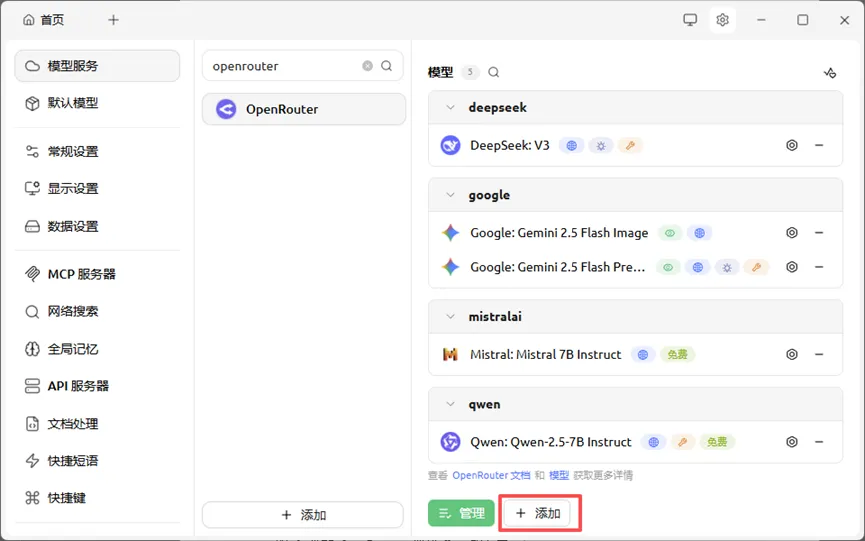The height and width of the screenshot is (541, 865).
Task: Open settings for Gemini 2.5 Flash Pre… model
Action: point(792,267)
